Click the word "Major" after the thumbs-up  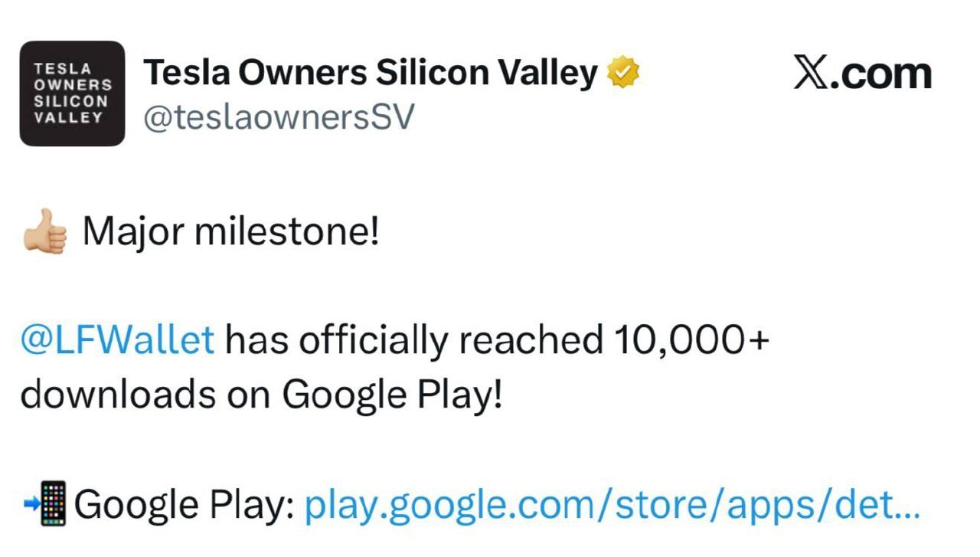click(133, 231)
